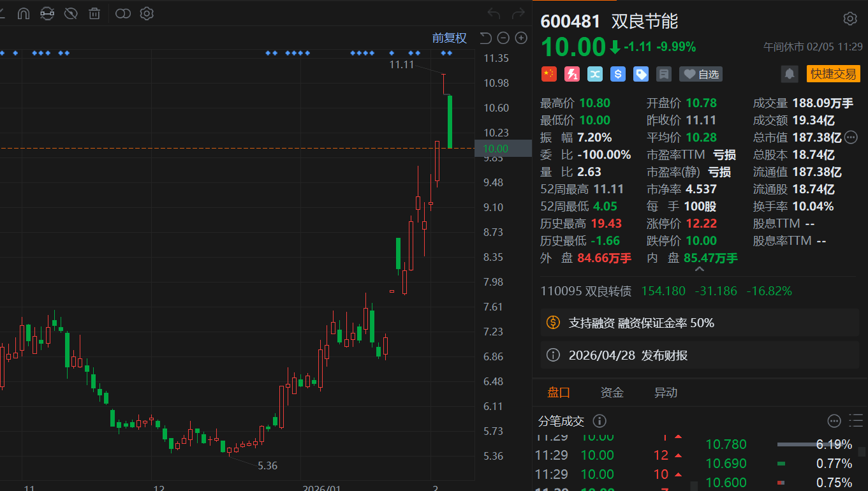Open the more options ellipsis beside 分笔成交

(834, 421)
